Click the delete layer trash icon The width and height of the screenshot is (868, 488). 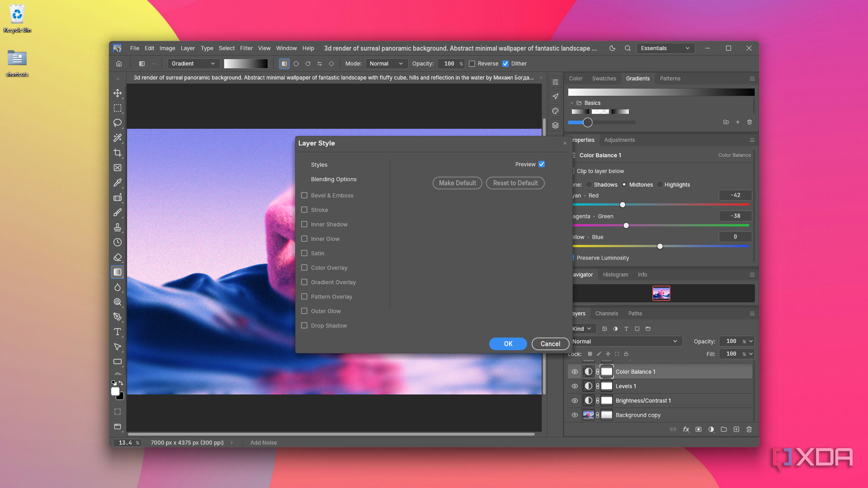[749, 429]
